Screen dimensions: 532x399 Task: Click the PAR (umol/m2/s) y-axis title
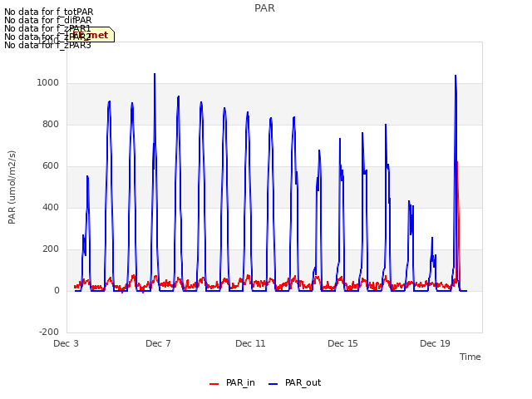pyautogui.click(x=12, y=187)
